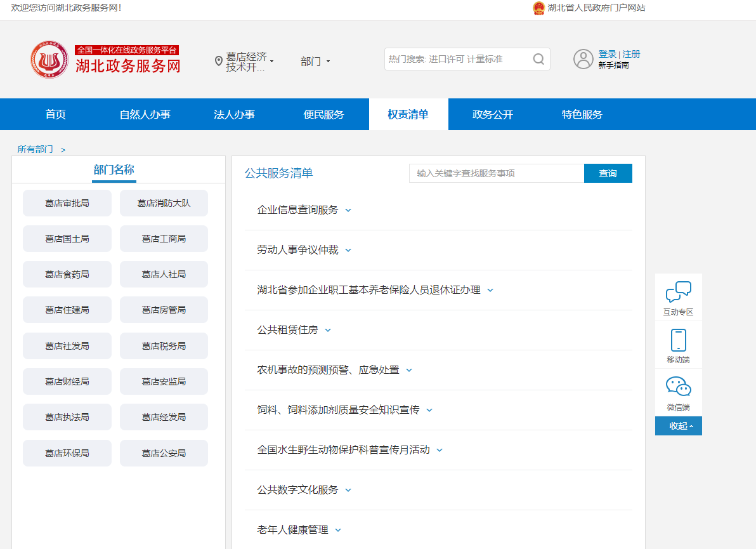
Task: Open the 部门 dropdown in header
Action: click(x=315, y=62)
